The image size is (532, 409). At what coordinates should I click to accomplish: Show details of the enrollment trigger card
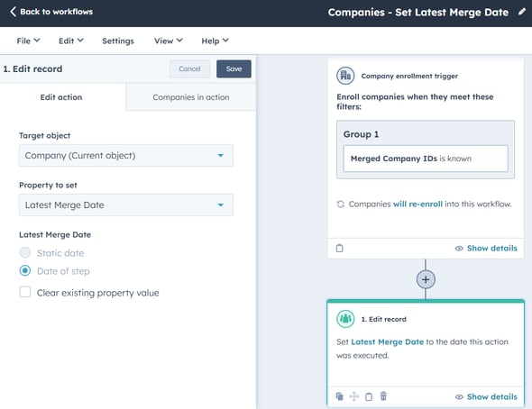click(486, 248)
